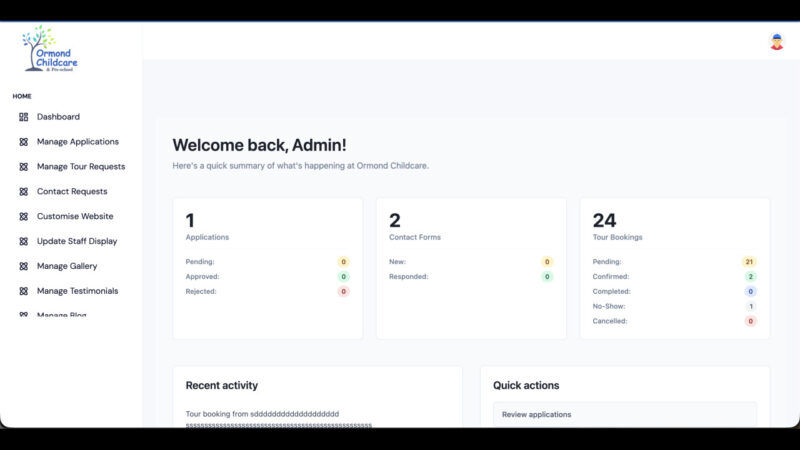Click the Confirmed tour bookings count badge
Screen dimensions: 800x450
click(749, 277)
